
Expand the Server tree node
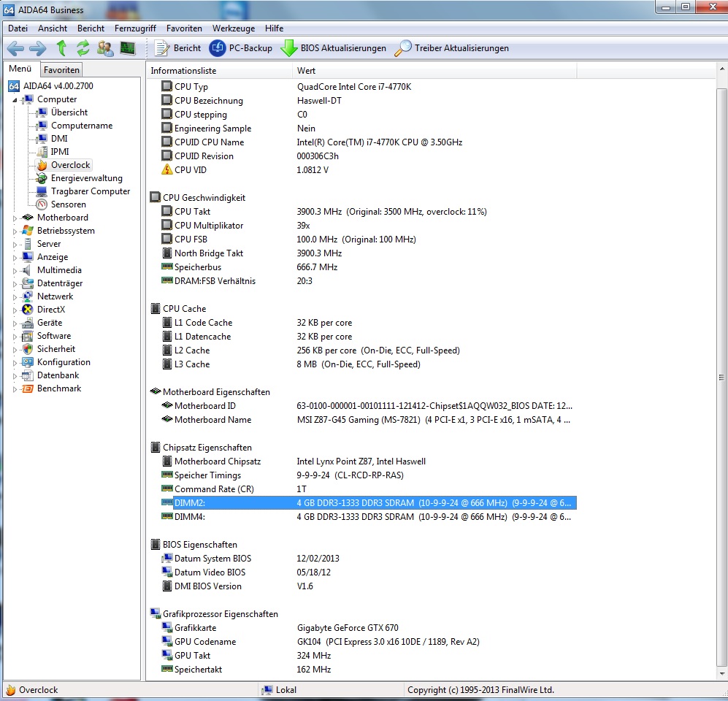(x=15, y=244)
